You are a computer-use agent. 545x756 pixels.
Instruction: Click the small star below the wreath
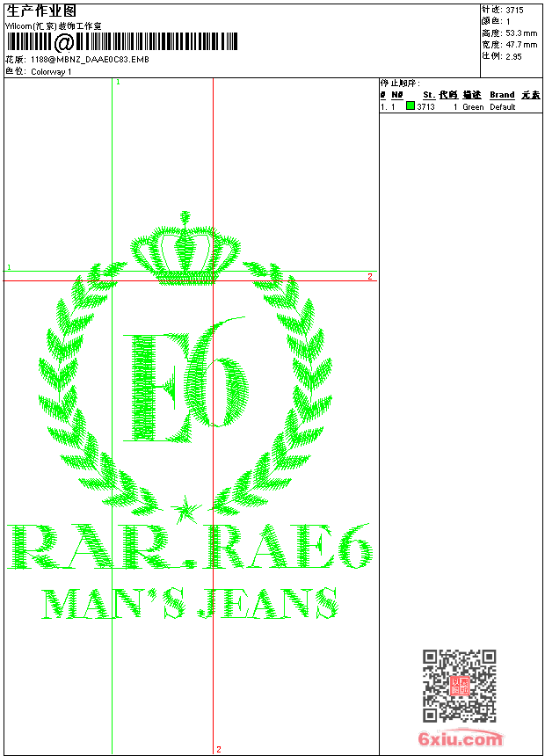tap(185, 506)
